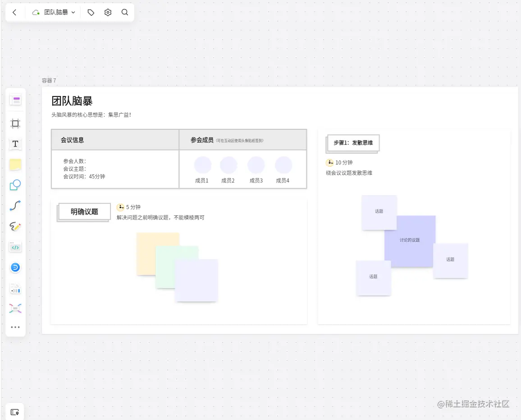
Task: Select the freehand pen tool
Action: pyautogui.click(x=15, y=226)
